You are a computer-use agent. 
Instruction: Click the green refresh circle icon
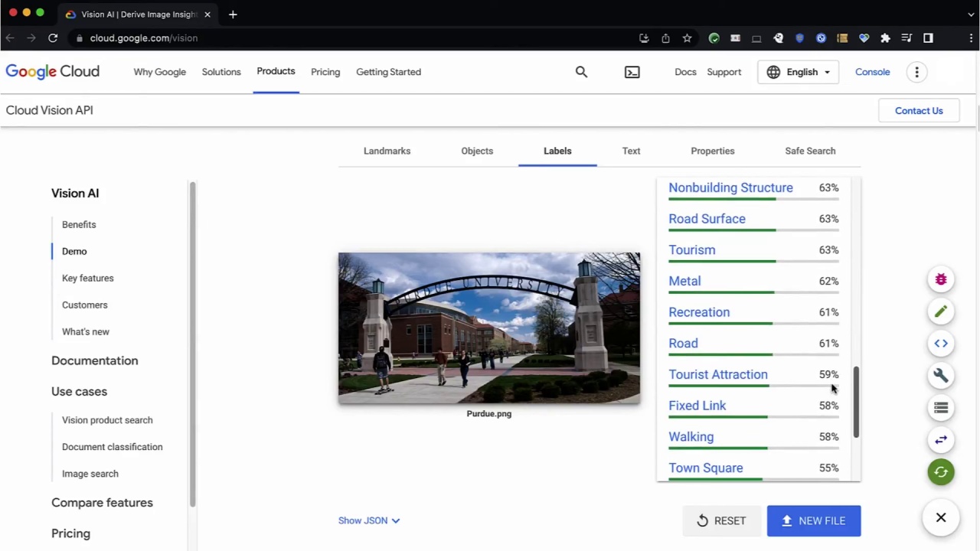point(941,472)
